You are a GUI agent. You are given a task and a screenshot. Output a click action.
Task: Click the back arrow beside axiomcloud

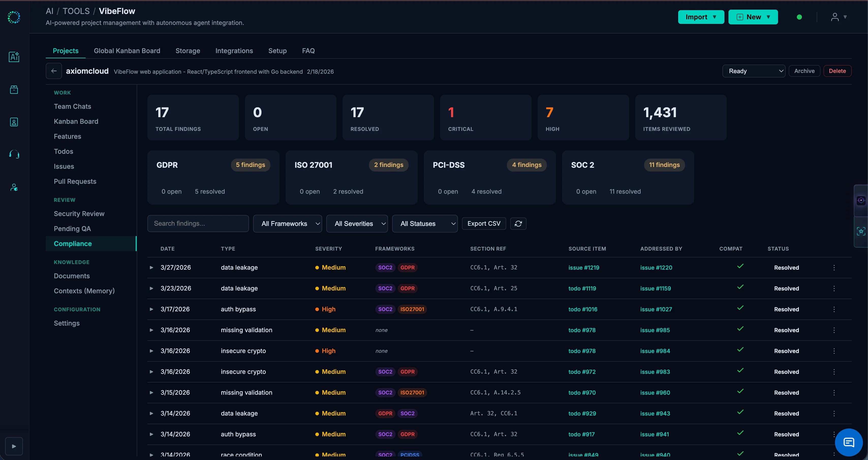click(x=54, y=71)
